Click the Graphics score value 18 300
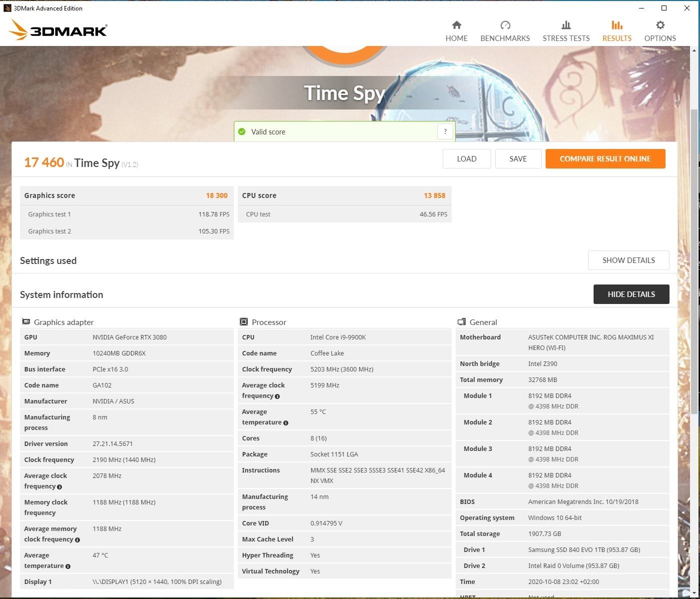 pos(217,195)
